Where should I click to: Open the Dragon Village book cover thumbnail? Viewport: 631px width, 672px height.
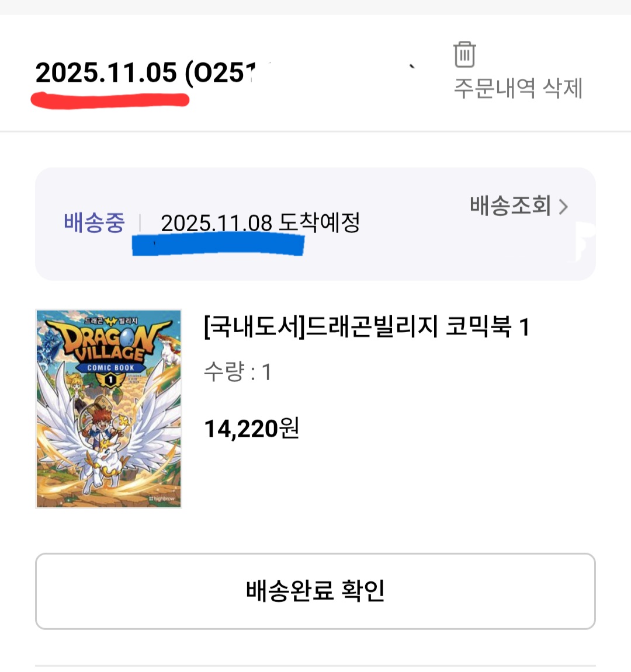click(109, 409)
